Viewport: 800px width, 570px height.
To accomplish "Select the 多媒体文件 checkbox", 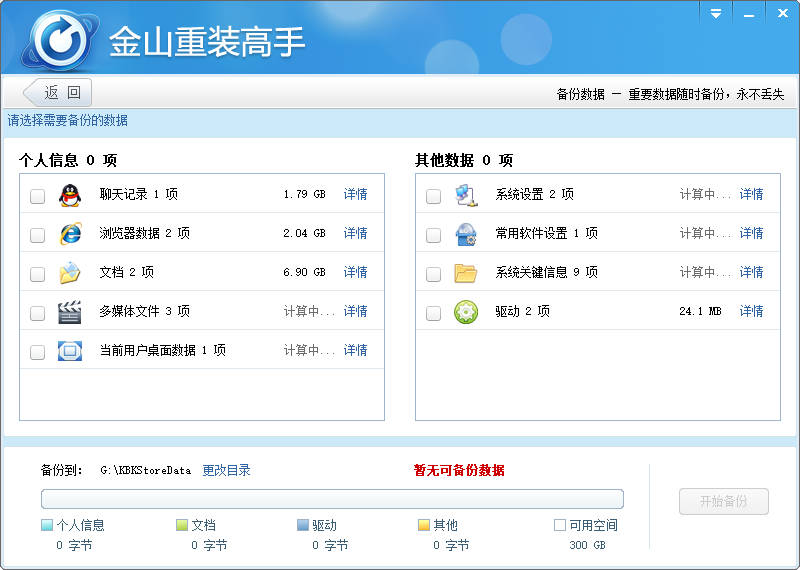I will coord(37,313).
